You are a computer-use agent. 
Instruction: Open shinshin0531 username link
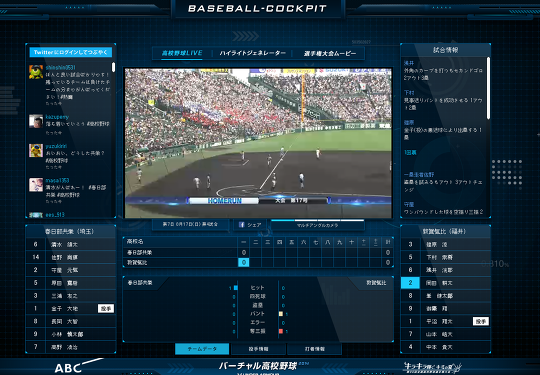[x=60, y=67]
